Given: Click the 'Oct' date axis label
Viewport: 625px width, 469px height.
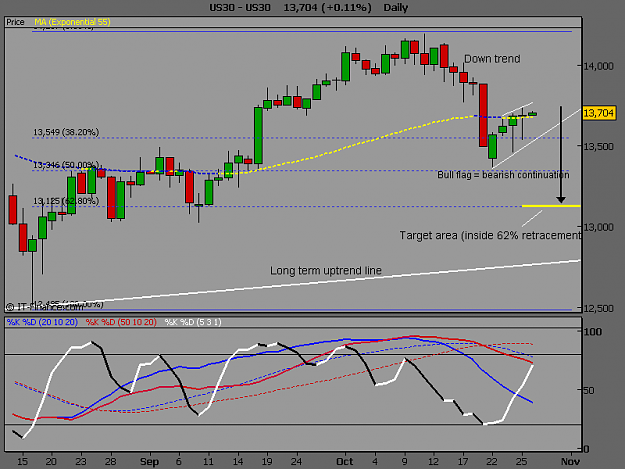Looking at the screenshot, I should [345, 461].
